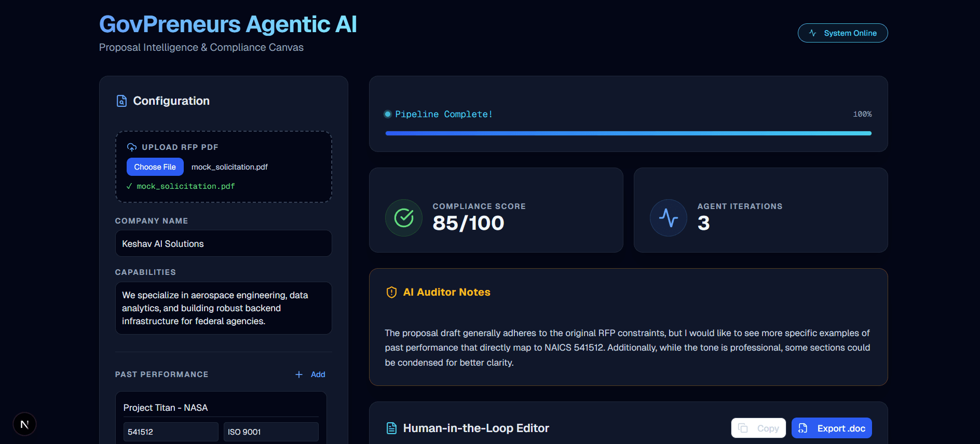Edit the Company Name field
Image resolution: width=980 pixels, height=444 pixels.
(x=223, y=243)
